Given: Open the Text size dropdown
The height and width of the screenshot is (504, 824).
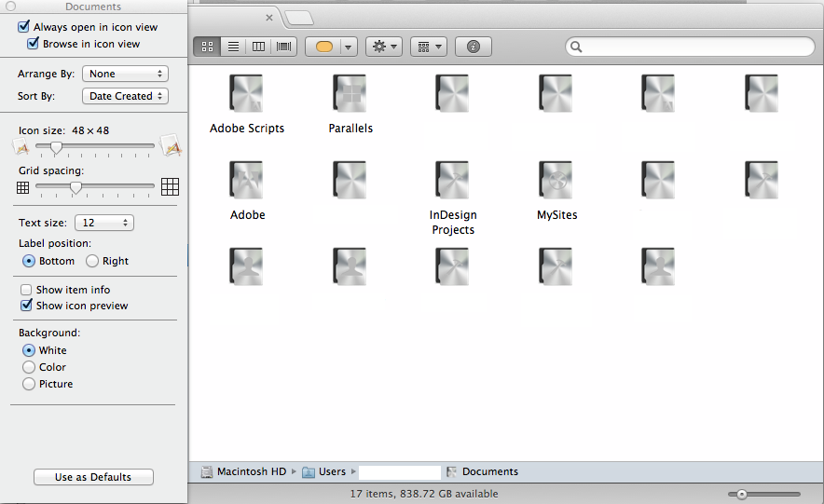Looking at the screenshot, I should tap(104, 223).
